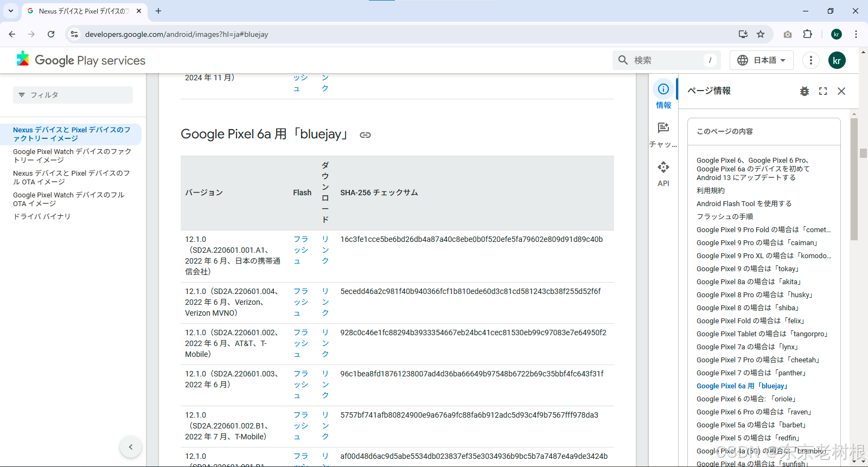Jump to Google Pixel 8 shiba section

(748, 308)
